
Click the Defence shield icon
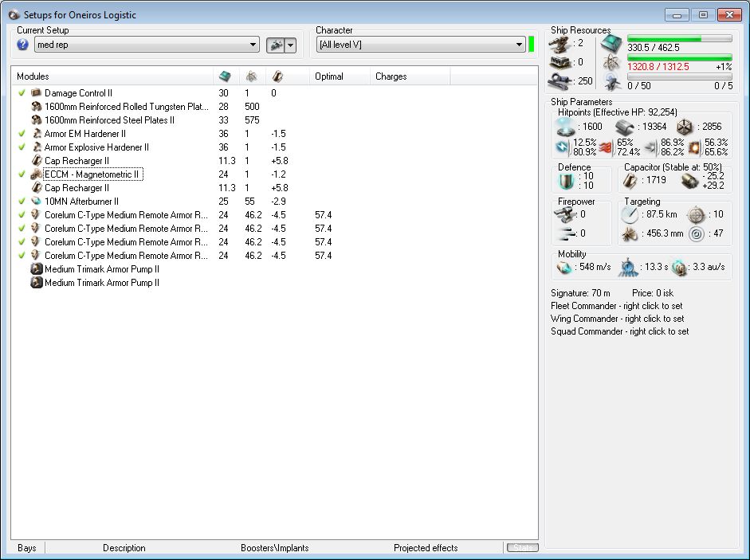[x=567, y=182]
